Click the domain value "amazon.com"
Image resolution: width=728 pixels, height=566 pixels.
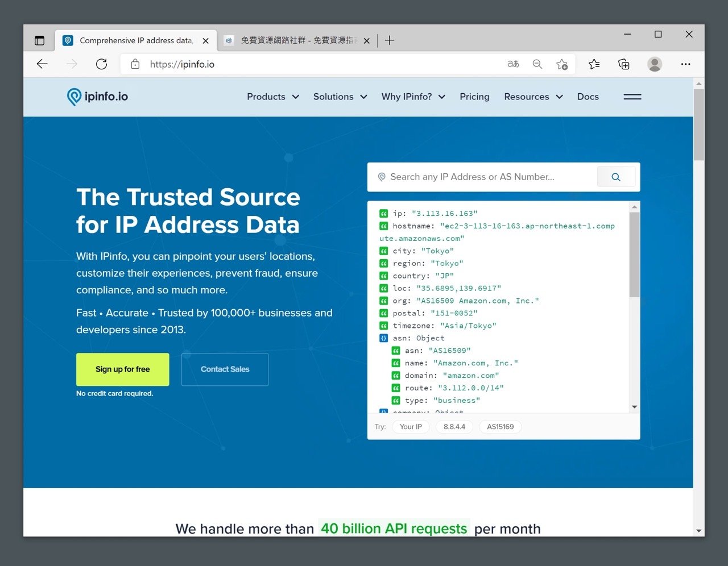(471, 376)
